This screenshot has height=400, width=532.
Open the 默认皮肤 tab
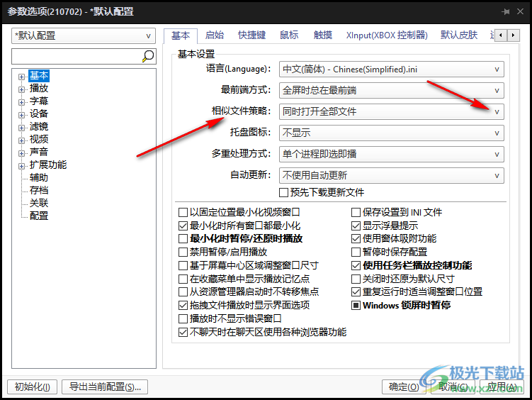click(459, 35)
